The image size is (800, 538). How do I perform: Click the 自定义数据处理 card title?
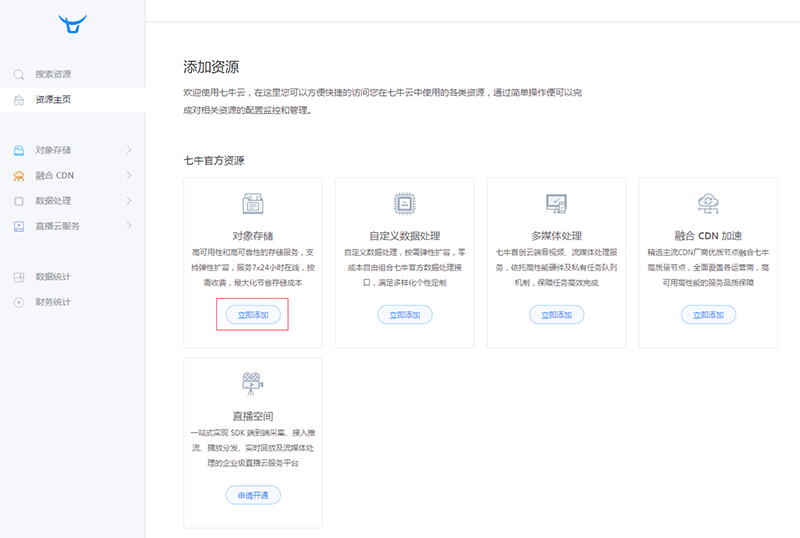(405, 236)
